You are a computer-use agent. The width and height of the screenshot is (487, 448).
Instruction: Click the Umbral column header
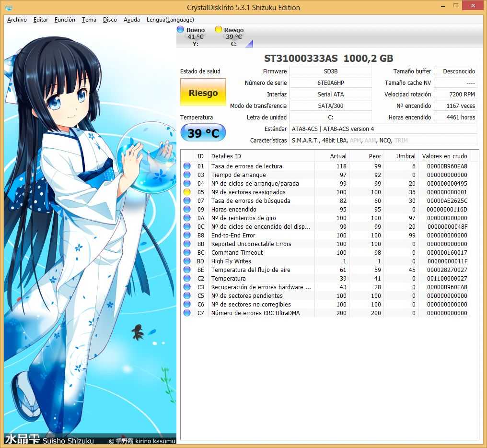click(401, 156)
